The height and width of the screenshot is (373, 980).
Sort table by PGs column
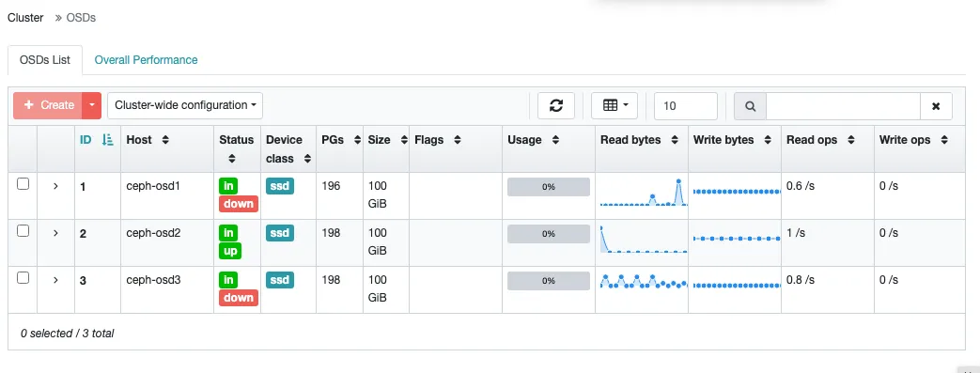click(x=357, y=140)
